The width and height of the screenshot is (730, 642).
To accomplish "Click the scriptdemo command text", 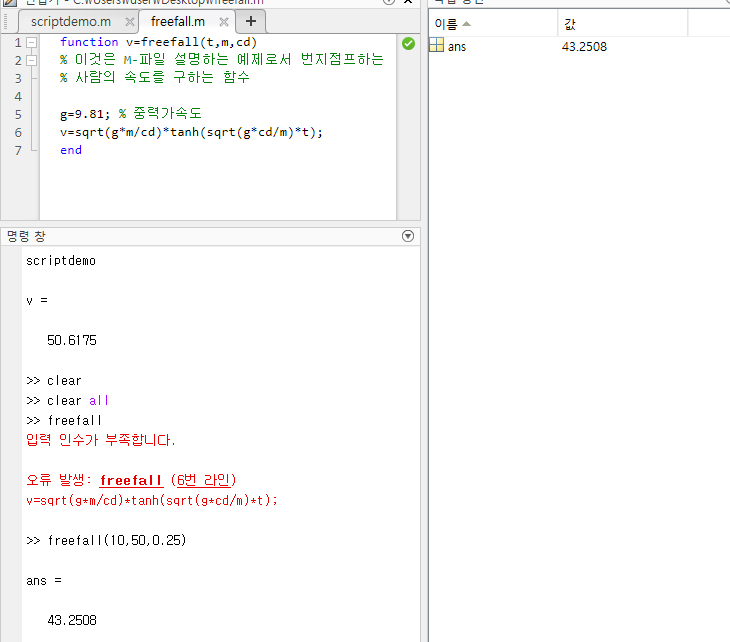I will [61, 261].
